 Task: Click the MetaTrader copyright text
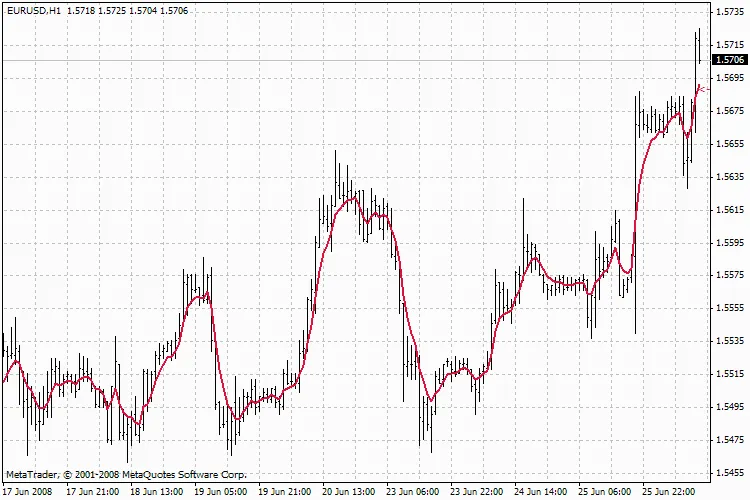pos(125,474)
